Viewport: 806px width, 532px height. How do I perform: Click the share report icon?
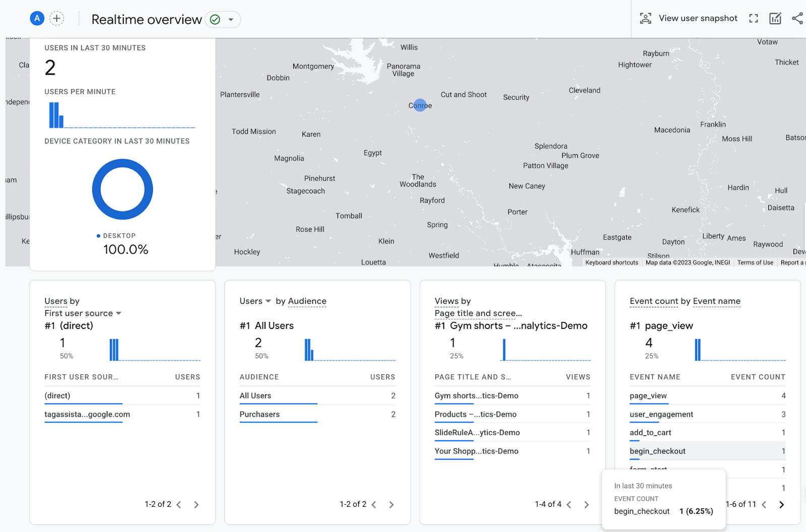click(797, 19)
